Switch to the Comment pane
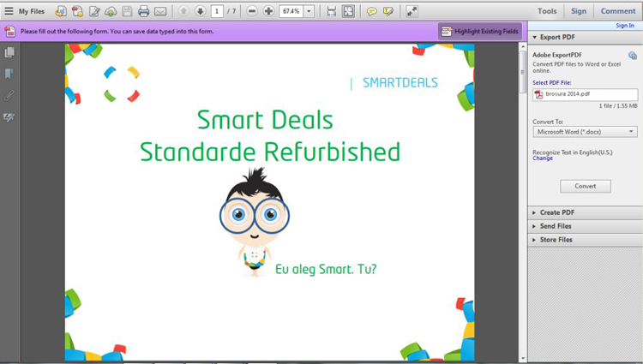643x364 pixels. (617, 11)
